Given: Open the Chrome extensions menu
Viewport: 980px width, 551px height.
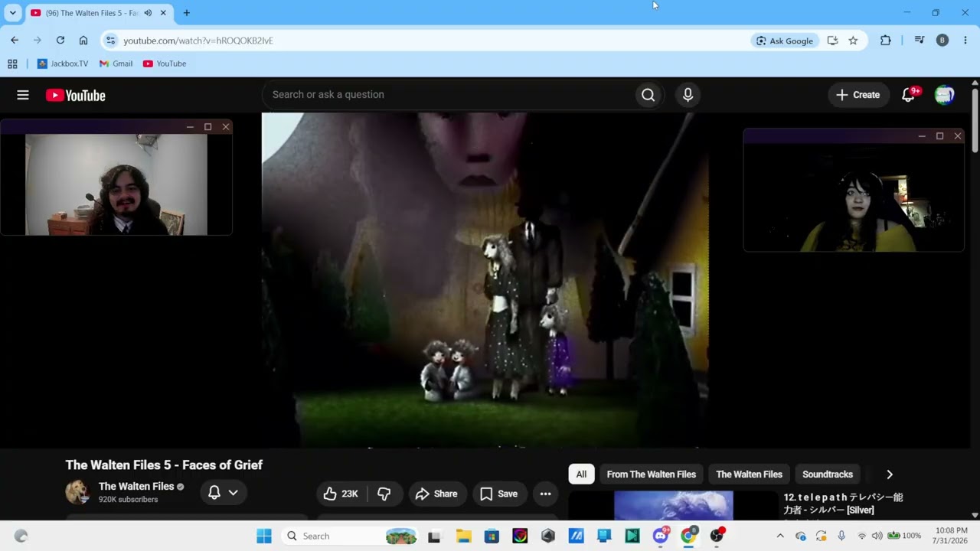Looking at the screenshot, I should [x=886, y=41].
